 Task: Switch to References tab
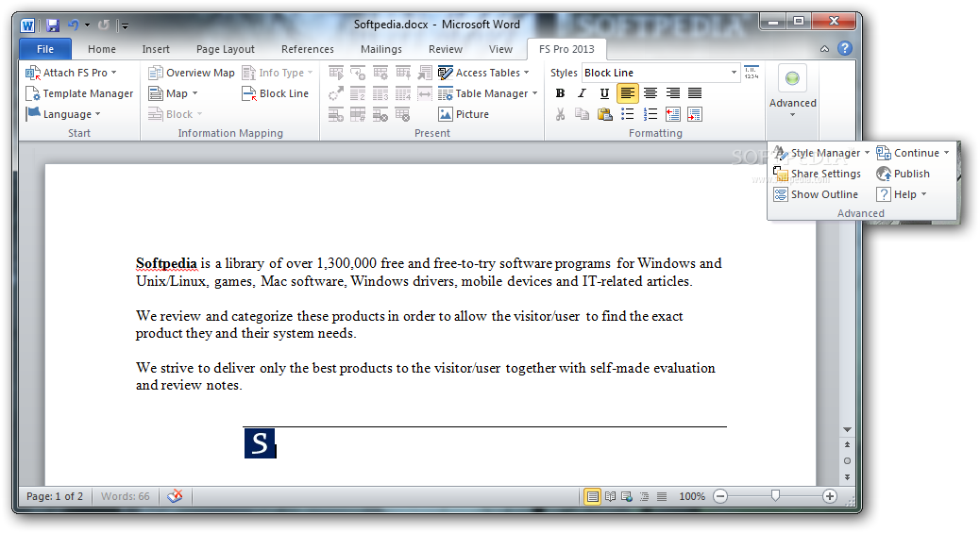(x=308, y=49)
